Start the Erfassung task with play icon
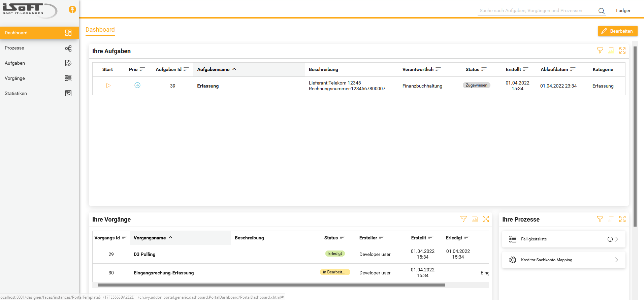Viewport: 644px width, 300px height. click(x=108, y=86)
